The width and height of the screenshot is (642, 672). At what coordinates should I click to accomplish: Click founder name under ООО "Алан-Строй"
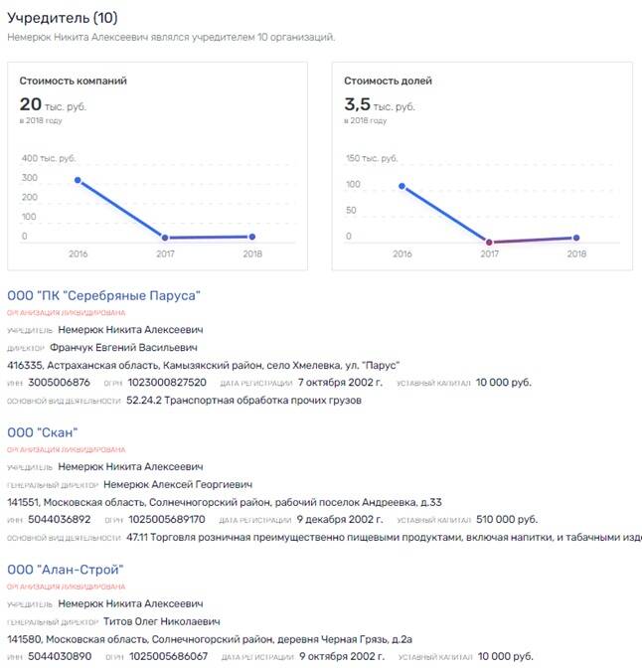tap(130, 603)
